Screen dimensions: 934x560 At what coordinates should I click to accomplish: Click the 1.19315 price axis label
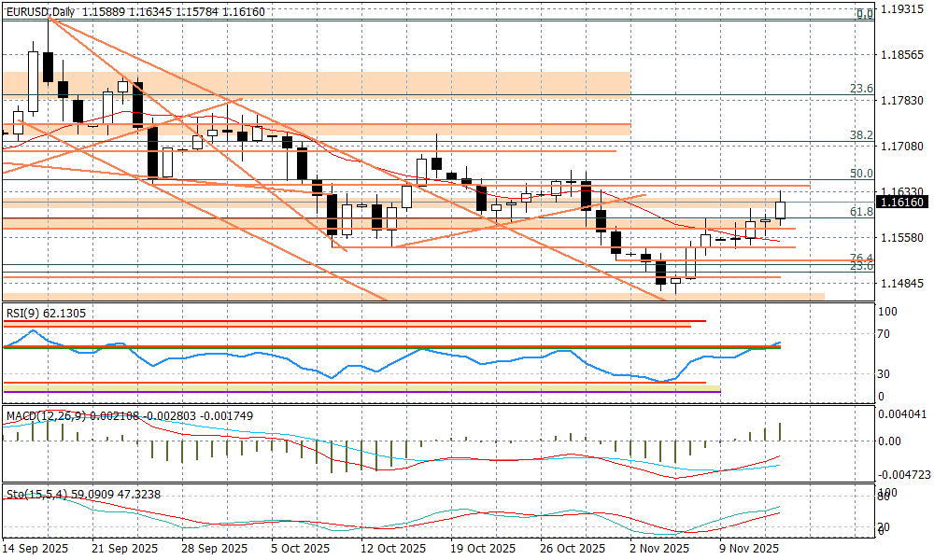tap(902, 10)
